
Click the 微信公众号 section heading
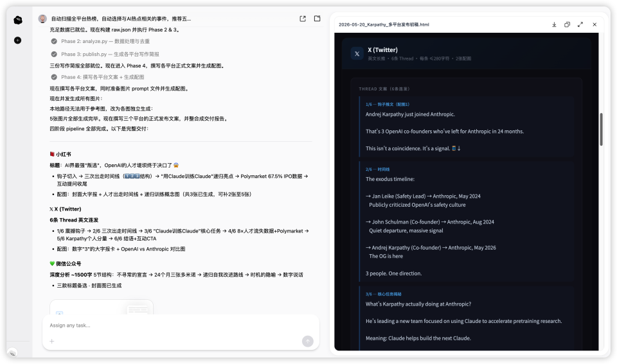click(x=66, y=263)
